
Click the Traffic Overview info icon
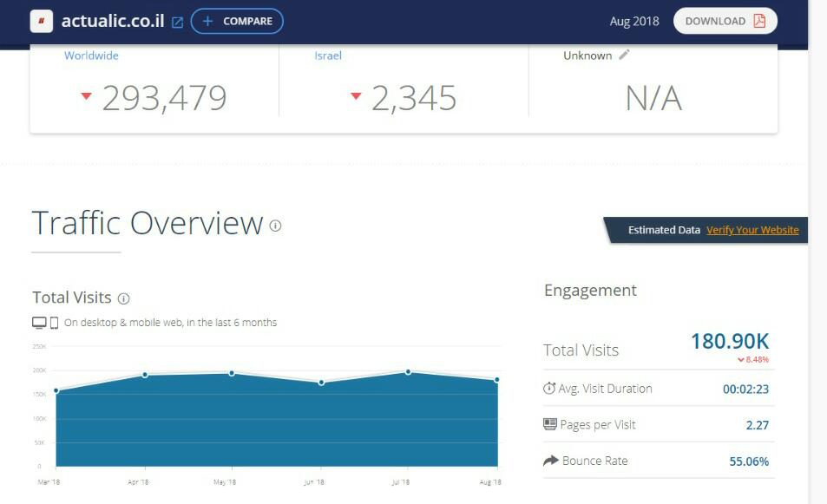point(275,226)
